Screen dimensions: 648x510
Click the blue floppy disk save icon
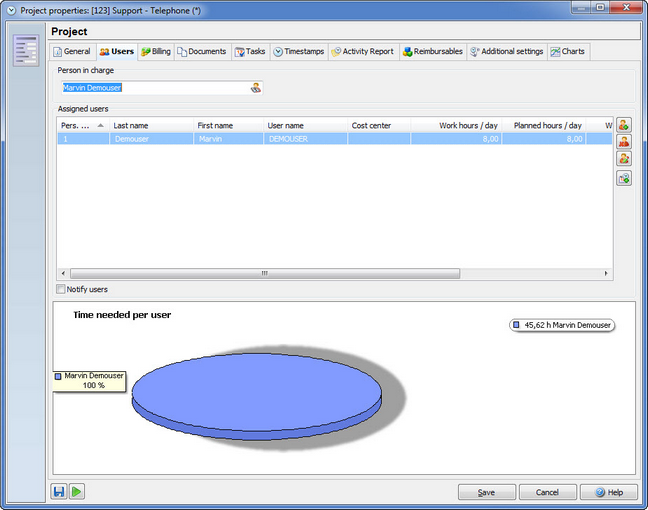click(59, 491)
